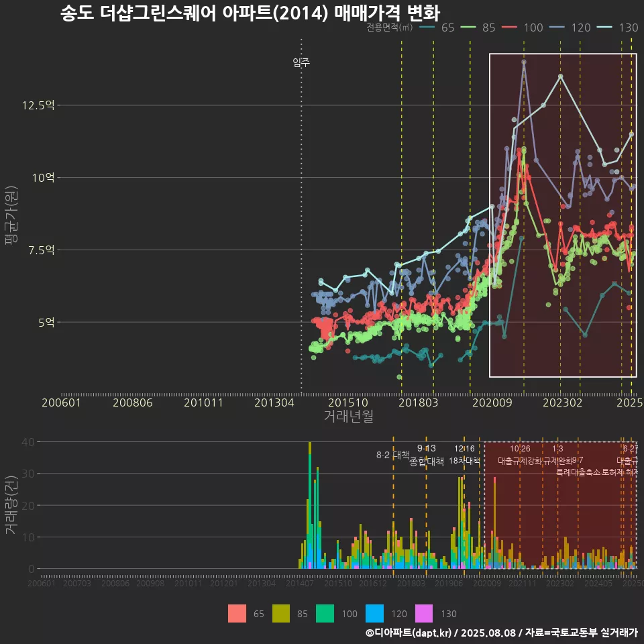Select the blue 120 swatch in bottom legend
Viewport: 644px width, 644px height.
coord(374,614)
